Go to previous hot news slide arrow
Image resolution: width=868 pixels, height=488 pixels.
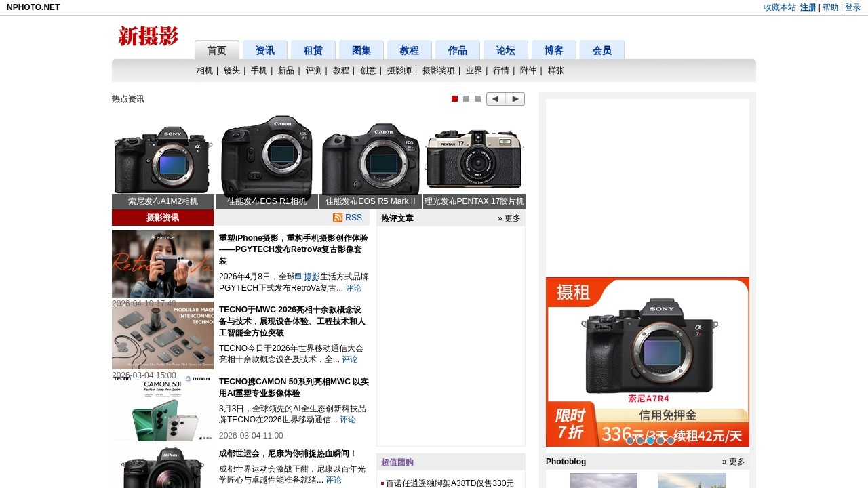point(496,99)
